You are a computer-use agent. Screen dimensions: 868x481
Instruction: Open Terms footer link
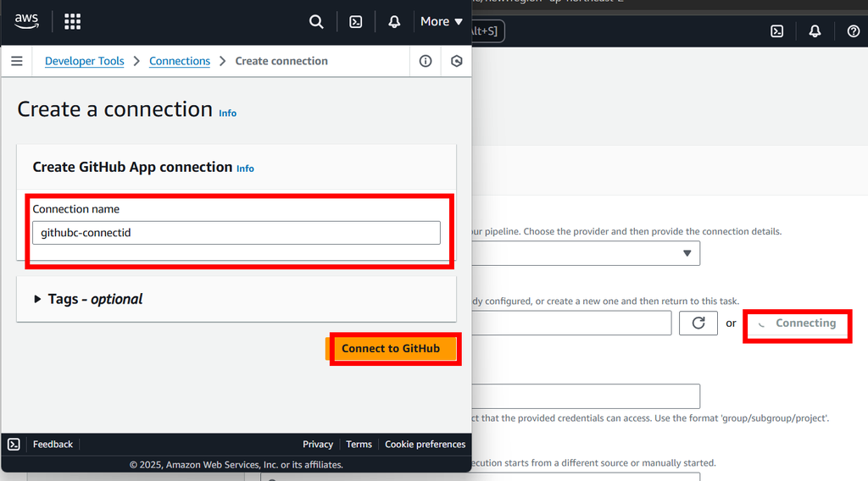click(x=359, y=444)
